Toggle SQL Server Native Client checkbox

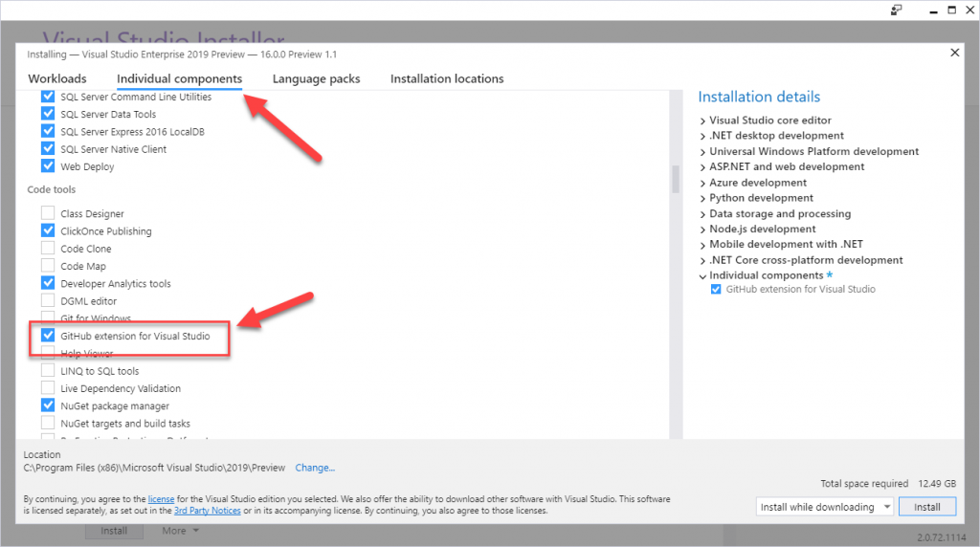(x=48, y=148)
